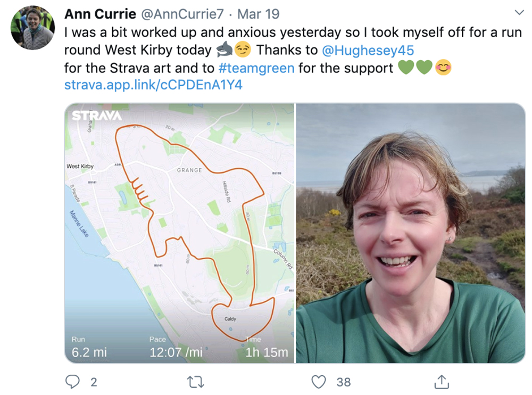
Task: Follow the strava.app.link URL
Action: [153, 85]
